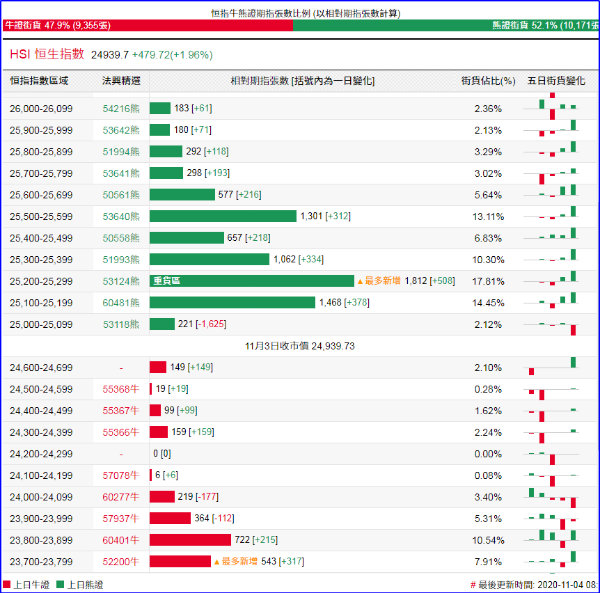Open bull warrant link 55368牛
600x593 pixels.
point(121,389)
